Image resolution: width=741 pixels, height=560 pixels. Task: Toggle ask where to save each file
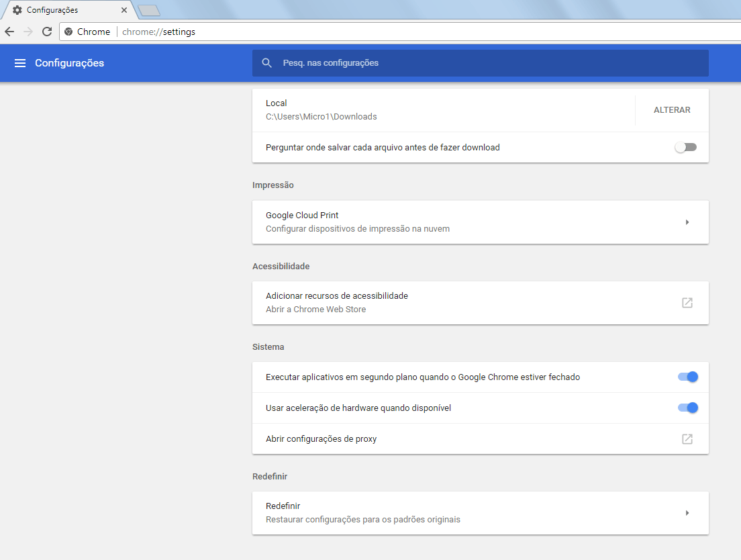click(x=686, y=148)
